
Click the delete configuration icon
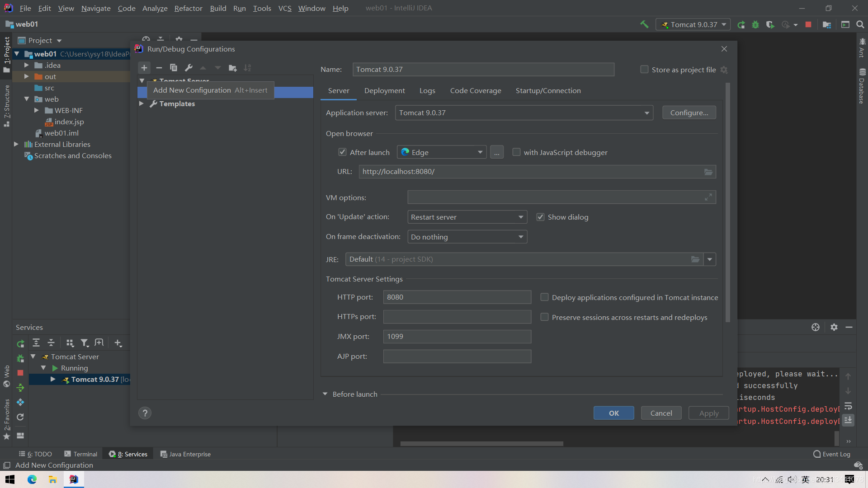(159, 67)
